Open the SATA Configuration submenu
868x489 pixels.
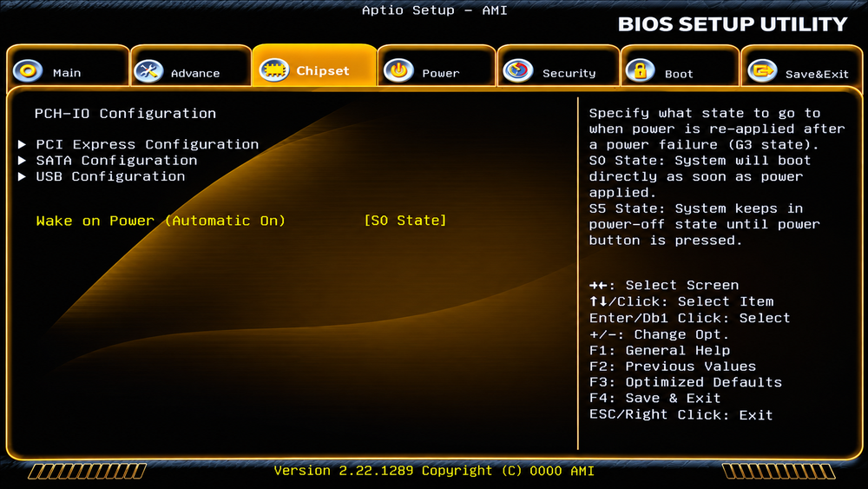[117, 161]
